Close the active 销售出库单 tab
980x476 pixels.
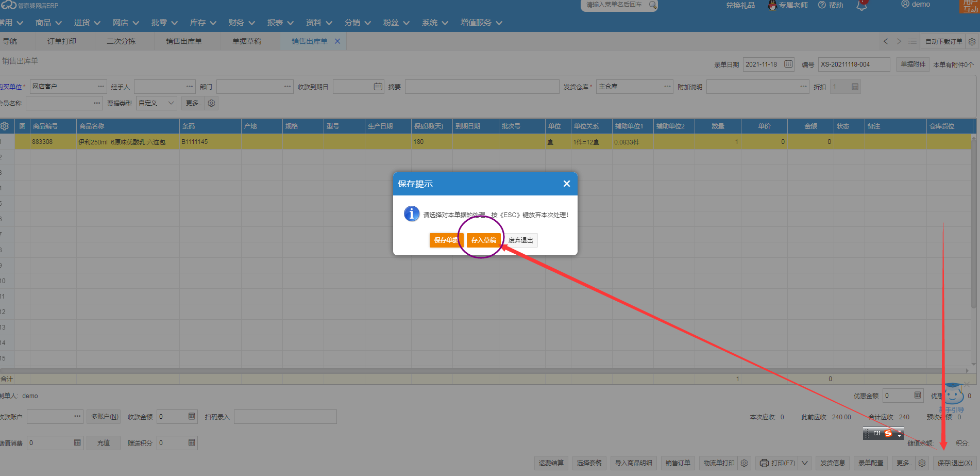click(337, 41)
